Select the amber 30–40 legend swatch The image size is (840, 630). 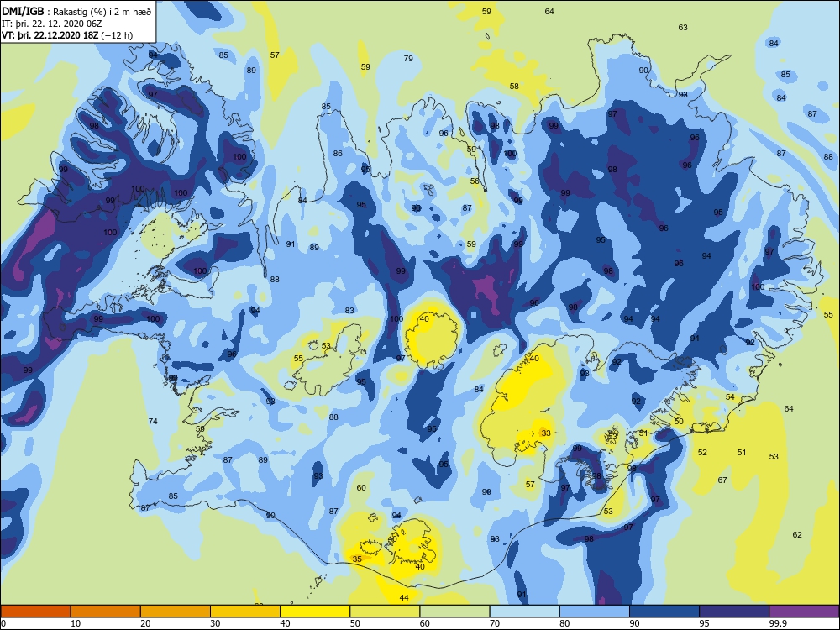point(245,612)
